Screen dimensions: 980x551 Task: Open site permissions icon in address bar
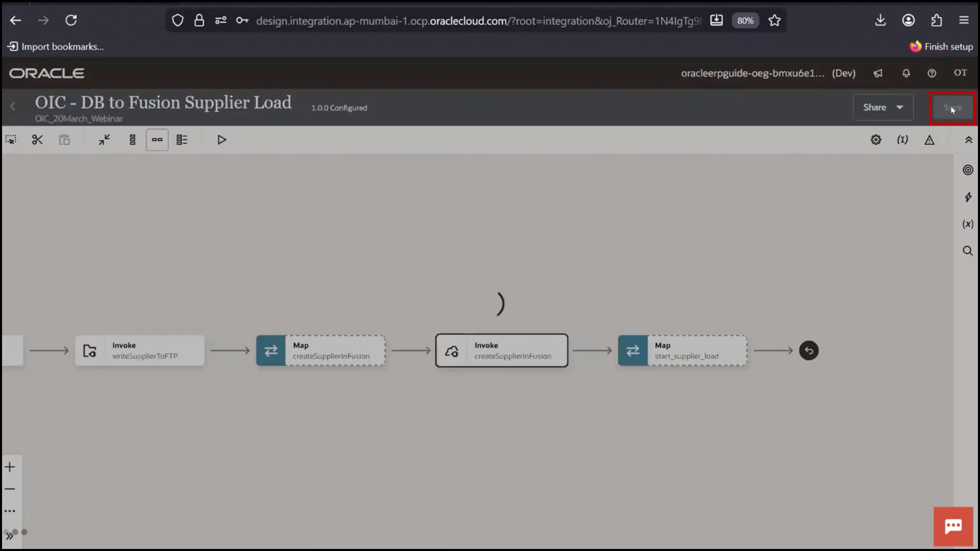coord(220,20)
